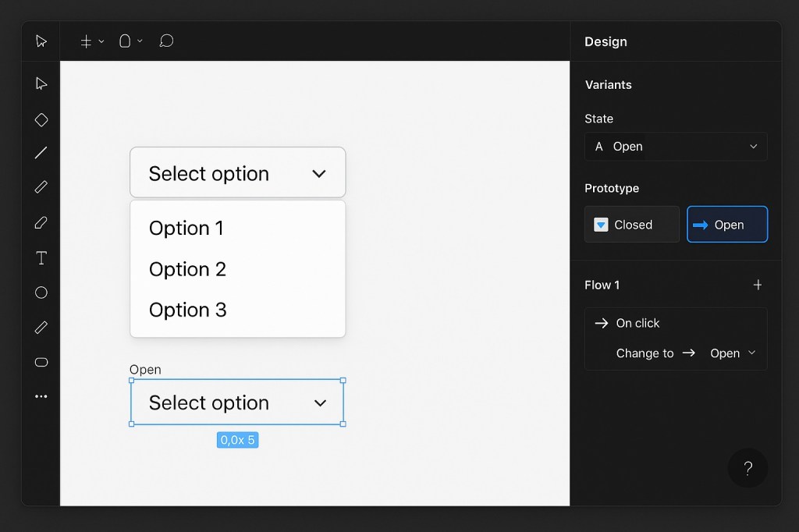Select the Ellipse tool
799x532 pixels.
click(41, 293)
